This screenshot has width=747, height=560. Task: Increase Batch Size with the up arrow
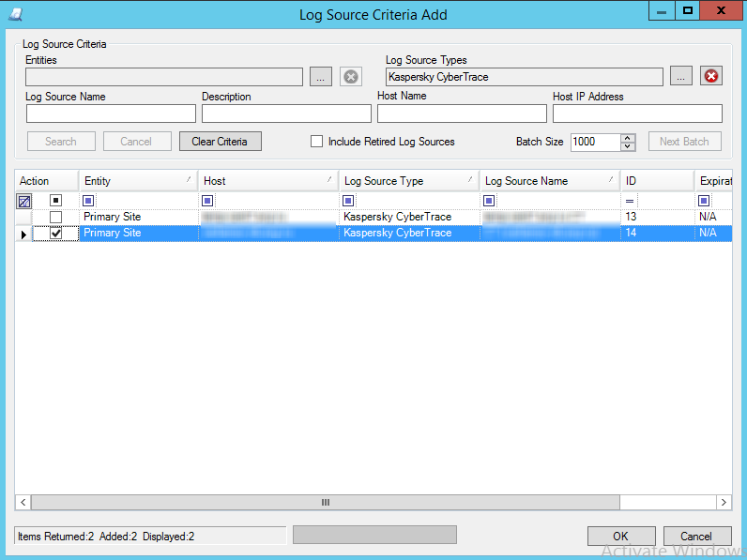click(628, 137)
